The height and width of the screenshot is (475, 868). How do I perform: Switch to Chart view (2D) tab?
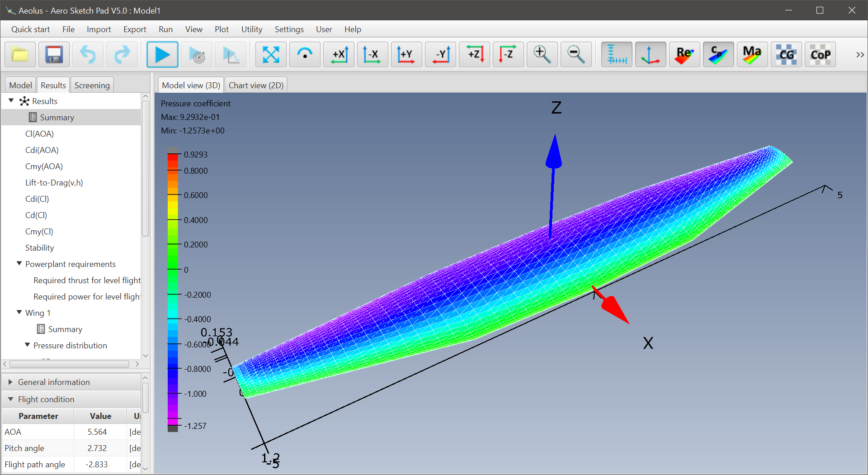click(256, 85)
